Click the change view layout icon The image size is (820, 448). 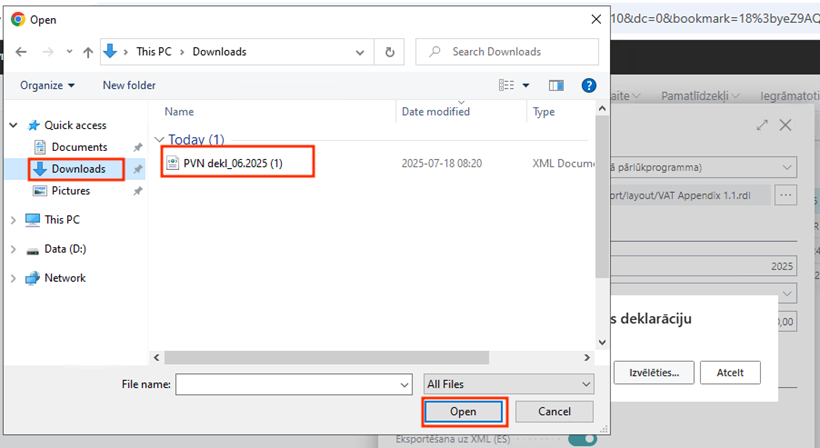(x=507, y=86)
